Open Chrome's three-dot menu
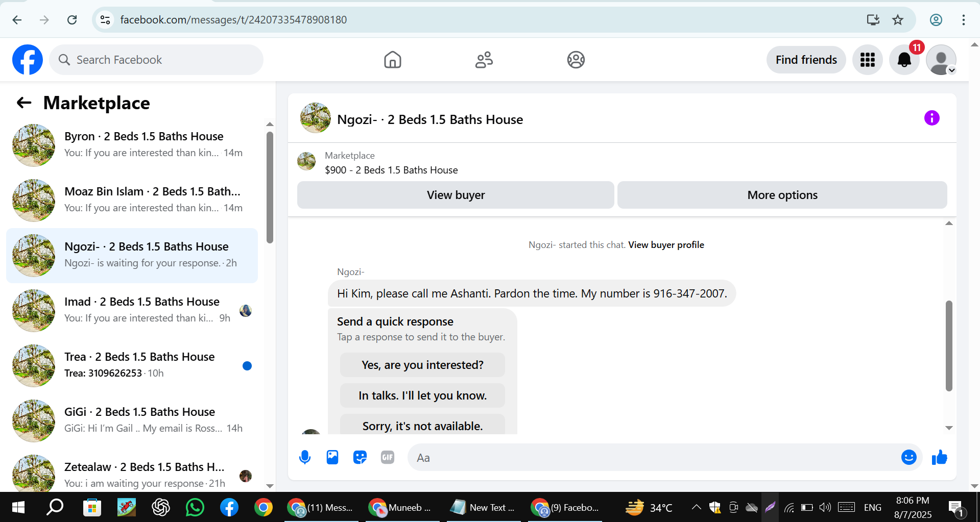The height and width of the screenshot is (522, 980). tap(963, 19)
